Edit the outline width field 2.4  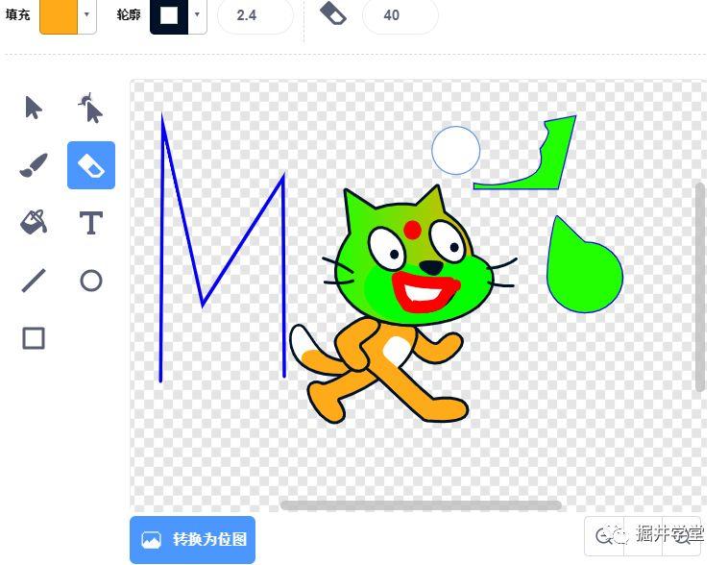coord(255,15)
